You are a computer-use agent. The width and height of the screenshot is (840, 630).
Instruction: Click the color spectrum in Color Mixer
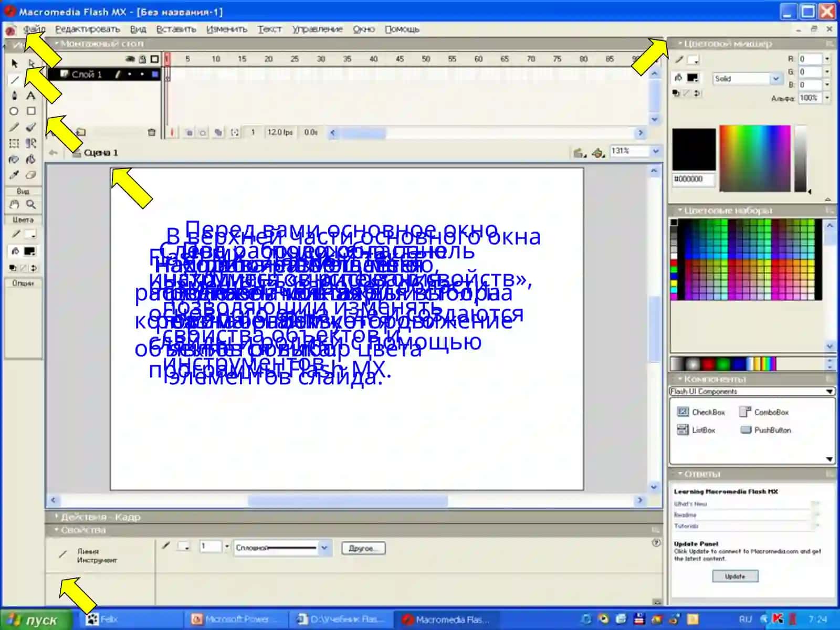point(755,159)
